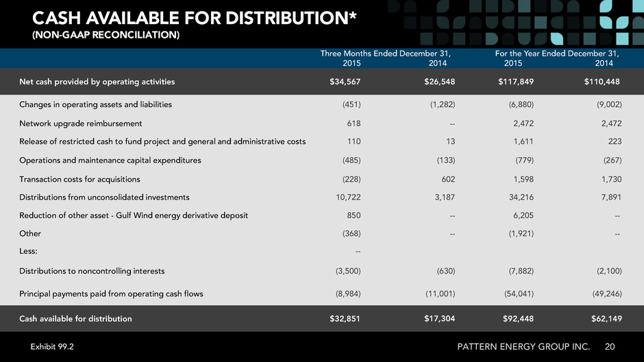This screenshot has width=644, height=362.
Task: Select the Operations and maintenance capital expenditures label
Action: pos(110,160)
